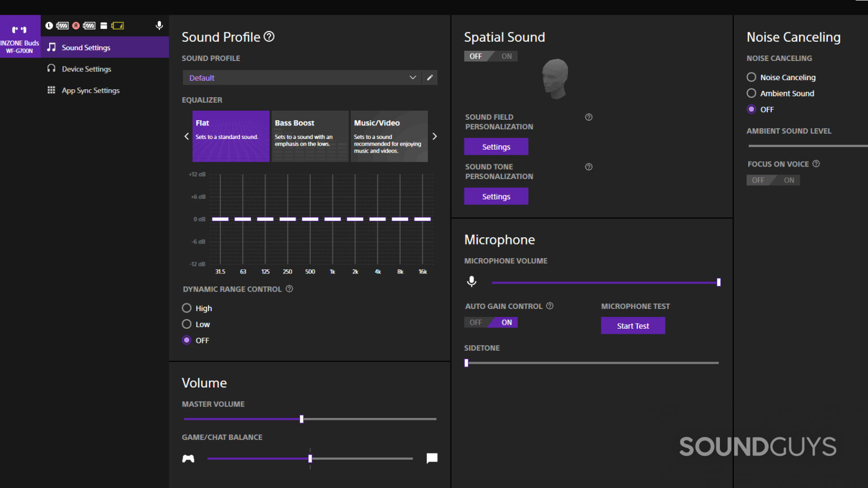The image size is (868, 488).
Task: Click the Auto Gain Control help icon
Action: click(x=550, y=306)
